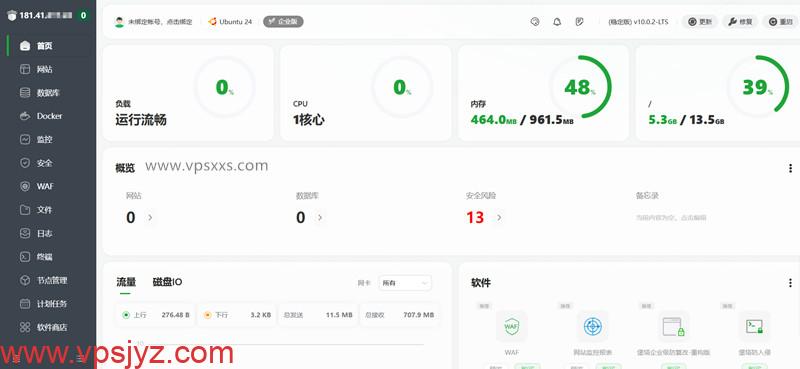
Task: Click the 下行 3.2 KB value
Action: tap(261, 315)
